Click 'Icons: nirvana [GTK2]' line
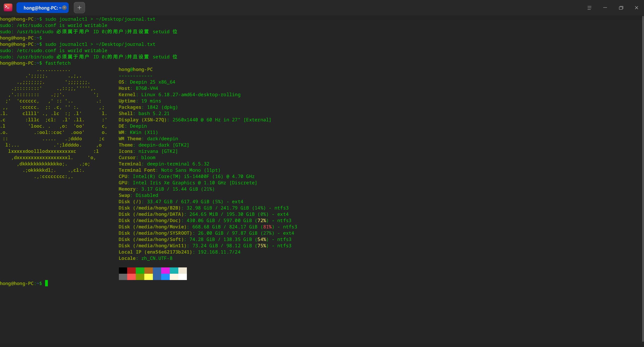 click(148, 151)
